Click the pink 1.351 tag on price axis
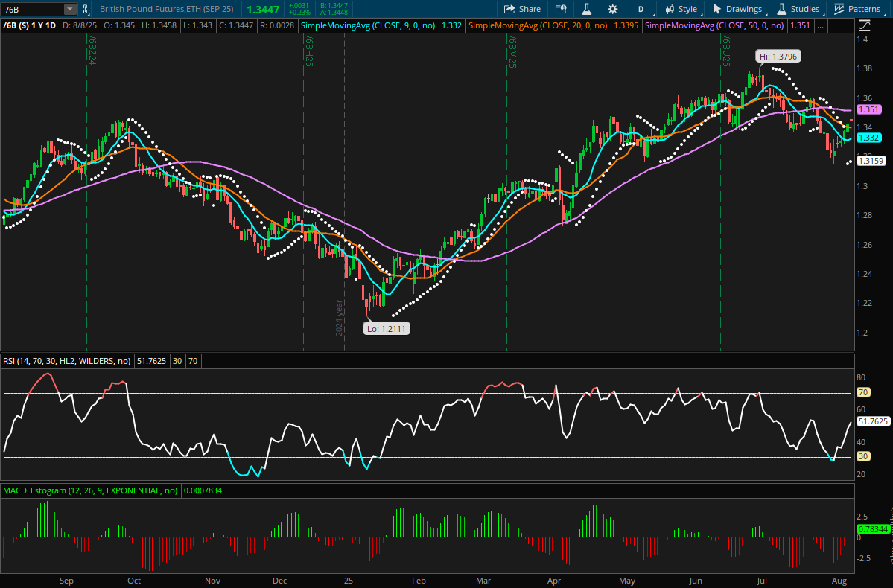Viewport: 893px width, 588px height. pos(869,109)
